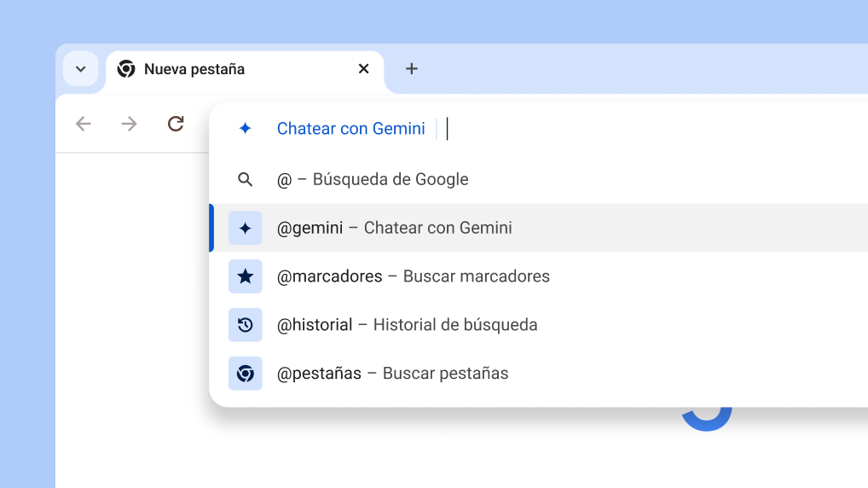Choose @marcadores Buscar marcadores suggestion
Image resolution: width=868 pixels, height=488 pixels.
pos(539,276)
